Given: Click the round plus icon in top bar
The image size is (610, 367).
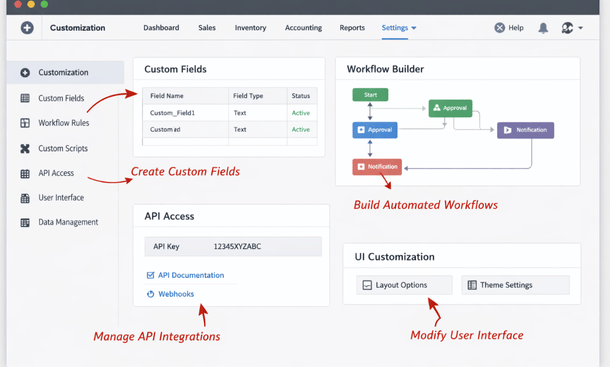Looking at the screenshot, I should 27,28.
